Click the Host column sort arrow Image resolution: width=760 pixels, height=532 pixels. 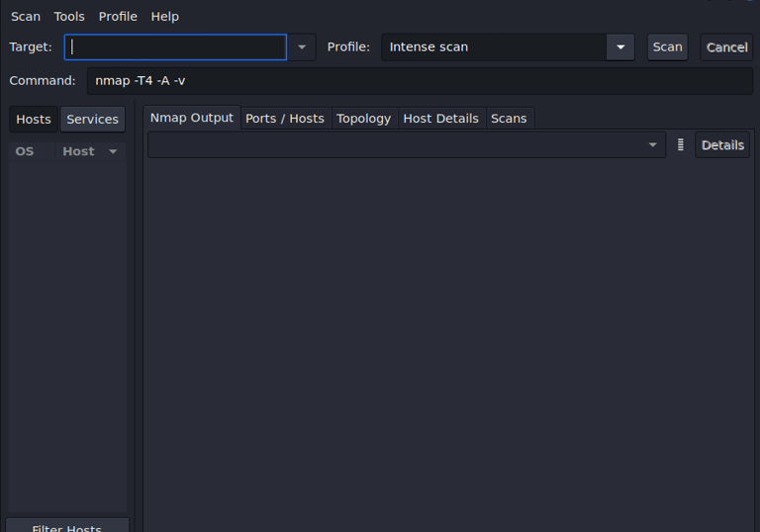[113, 151]
